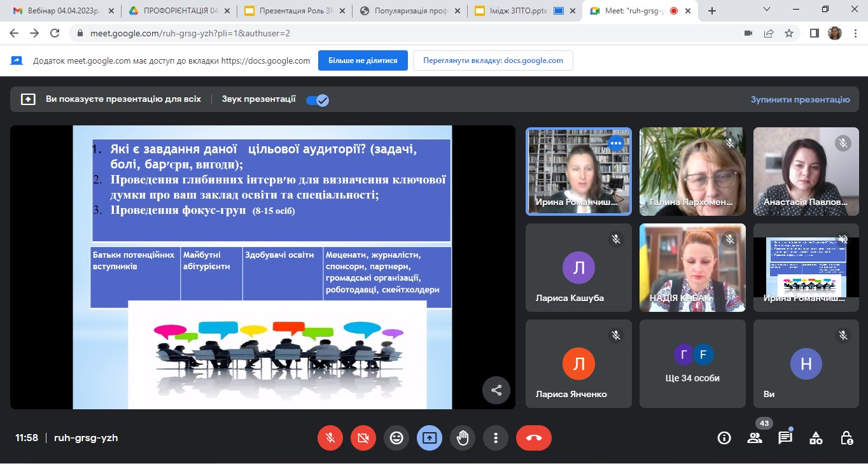868x464 pixels.
Task: Unmute the microphone in call controls
Action: tap(330, 438)
